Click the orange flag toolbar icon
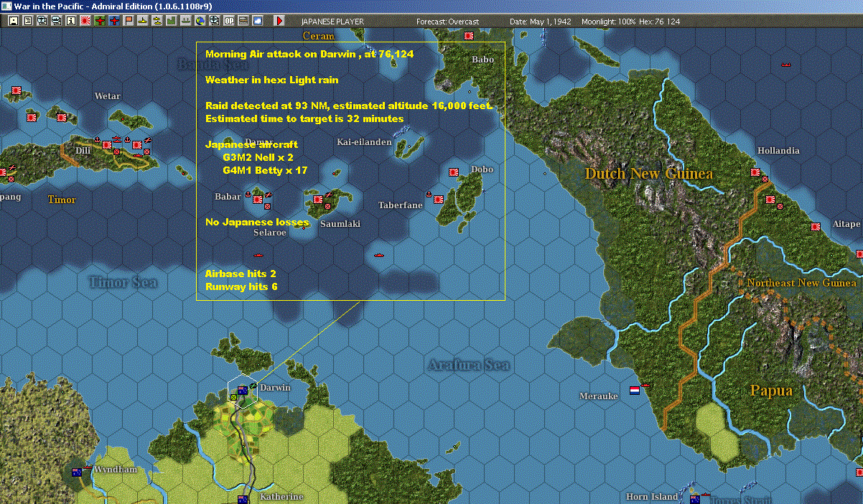Viewport: 863px width, 504px height. pyautogui.click(x=129, y=21)
